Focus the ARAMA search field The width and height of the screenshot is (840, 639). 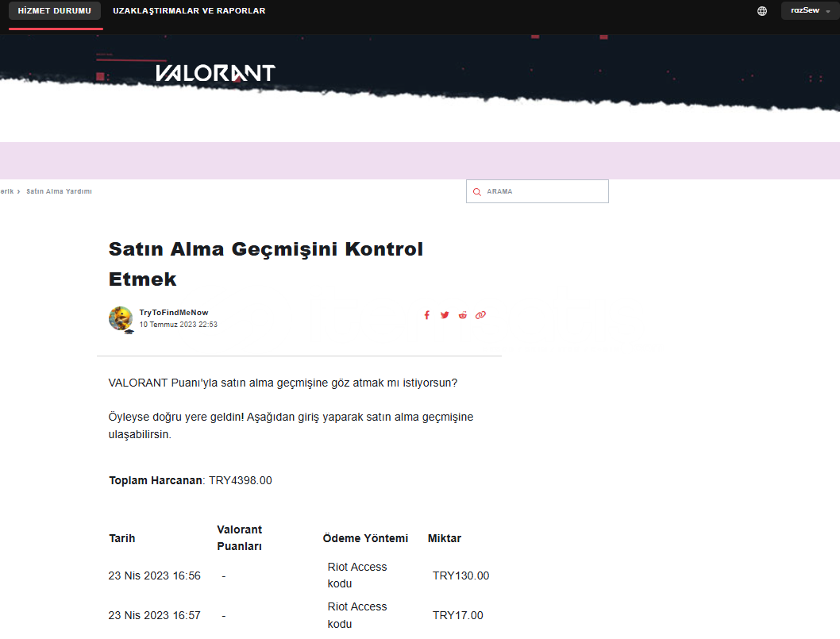(544, 191)
